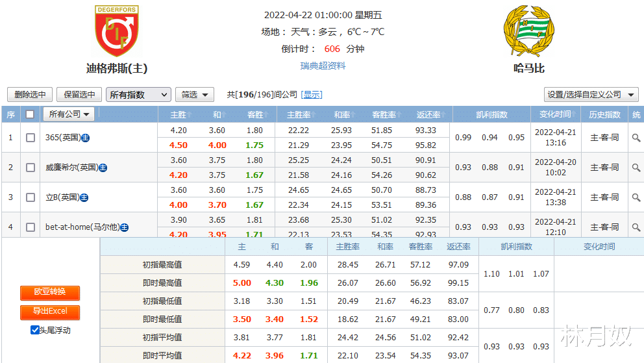Image resolution: width=644 pixels, height=363 pixels.
Task: Open 主-客-同 history link for bet-at-home
Action: pos(604,227)
